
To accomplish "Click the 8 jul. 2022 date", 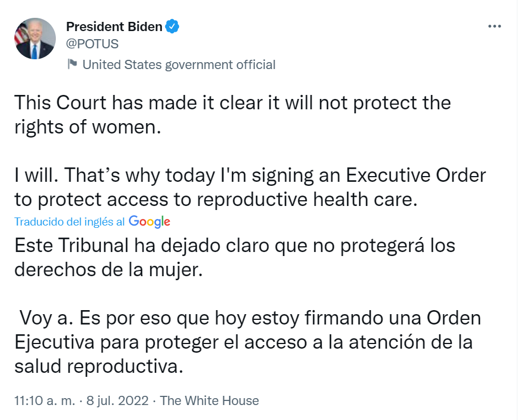I will [x=118, y=400].
